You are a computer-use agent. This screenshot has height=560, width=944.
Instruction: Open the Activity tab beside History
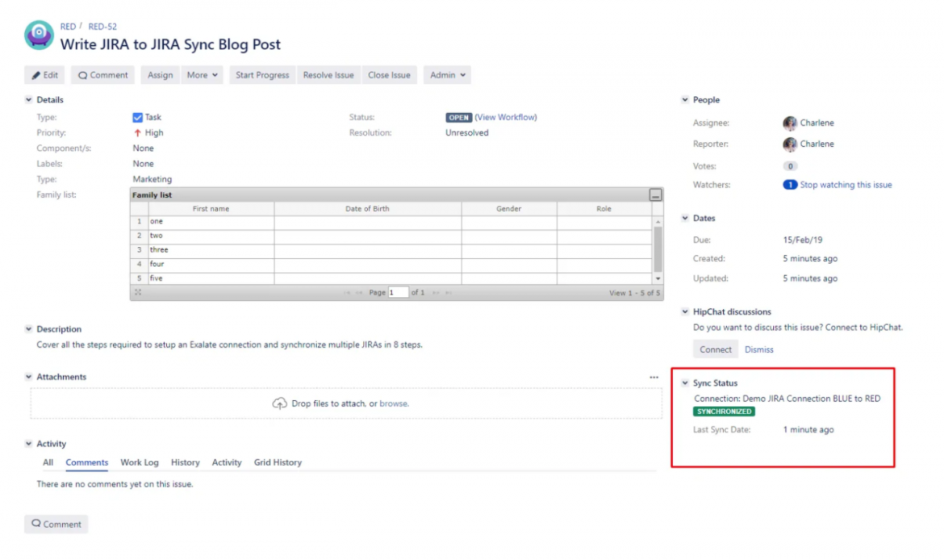[x=227, y=462]
